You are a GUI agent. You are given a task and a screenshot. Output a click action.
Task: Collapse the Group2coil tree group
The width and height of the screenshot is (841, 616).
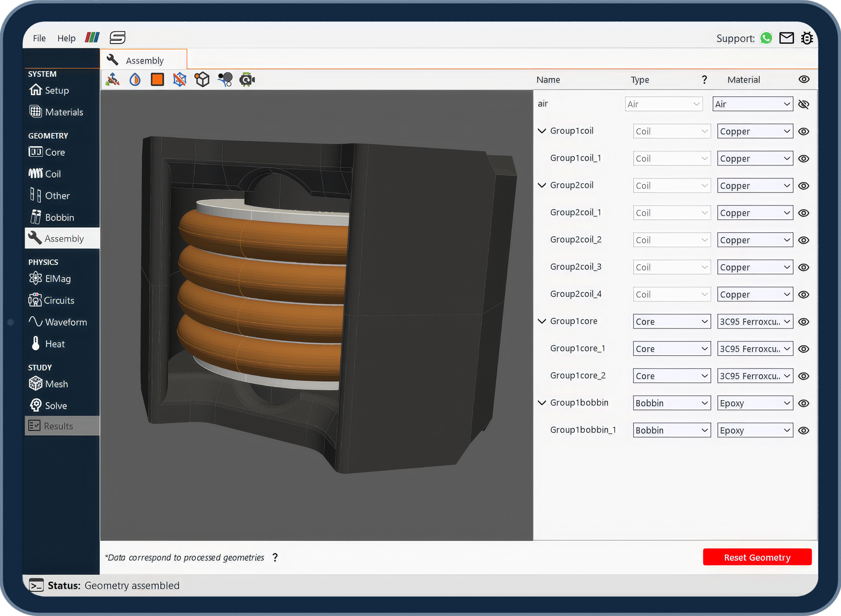[542, 185]
